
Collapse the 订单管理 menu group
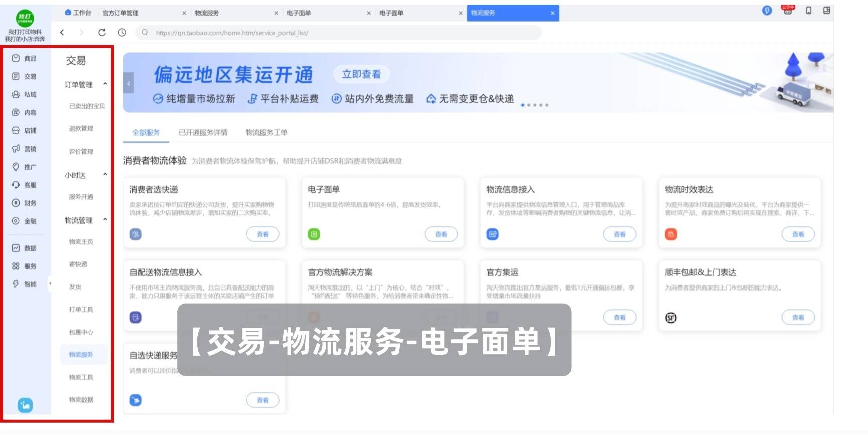coord(105,84)
